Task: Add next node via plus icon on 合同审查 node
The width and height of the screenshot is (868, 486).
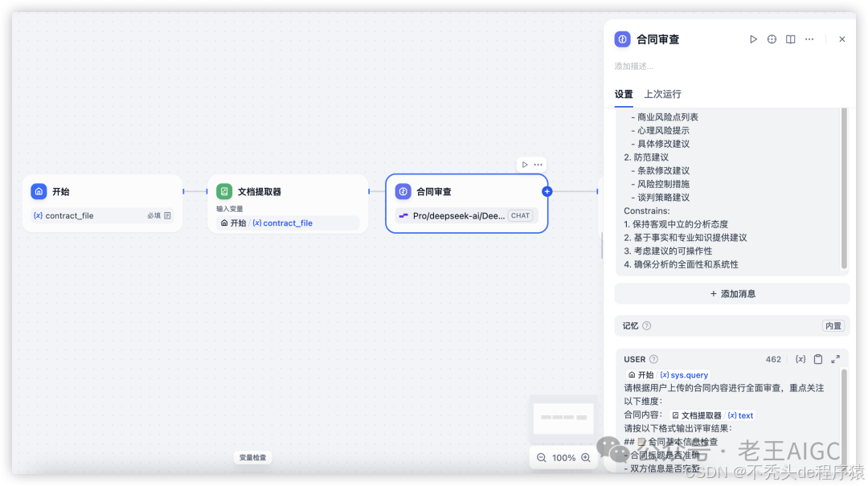Action: (x=546, y=191)
